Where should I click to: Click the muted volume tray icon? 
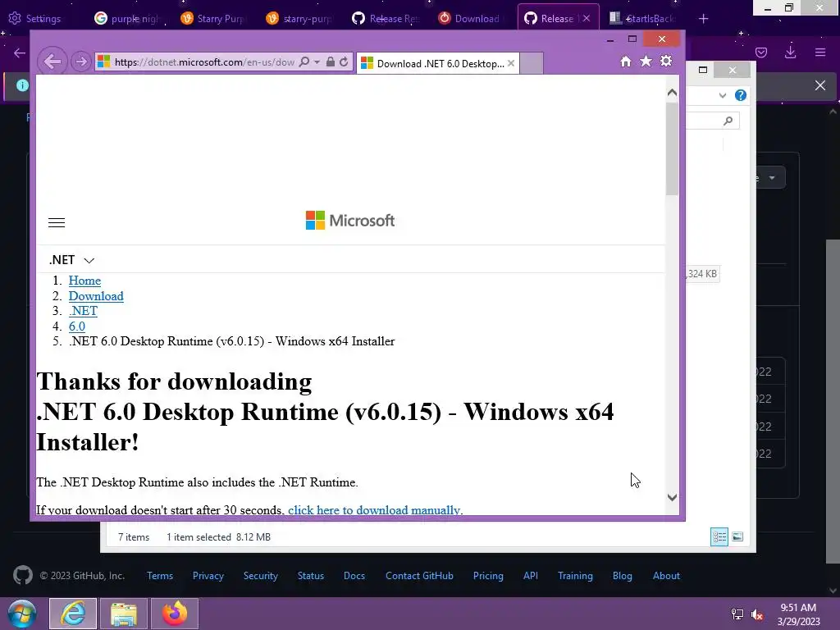756,614
